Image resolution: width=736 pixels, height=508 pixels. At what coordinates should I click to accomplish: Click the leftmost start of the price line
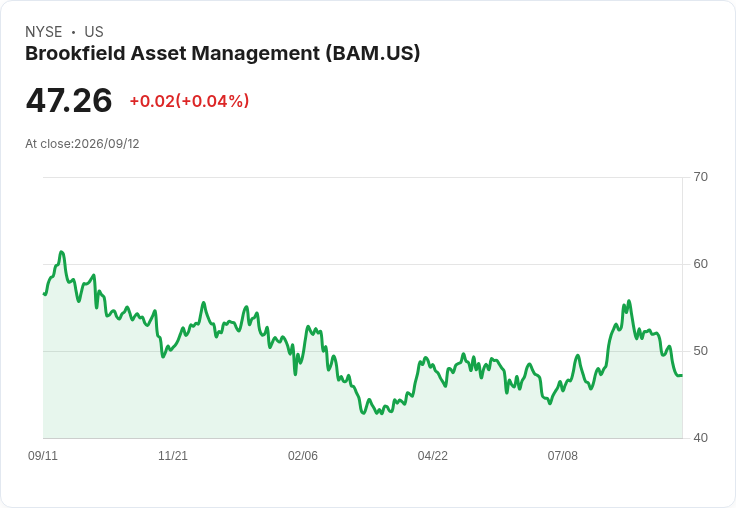click(x=44, y=293)
